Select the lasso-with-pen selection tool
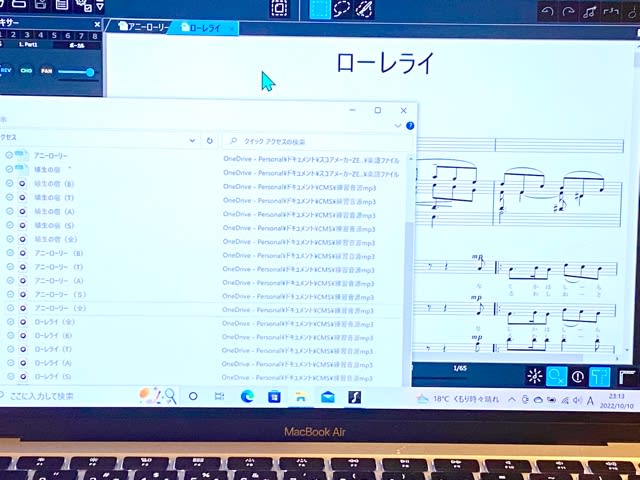Screen dimensions: 640x480 [364, 9]
